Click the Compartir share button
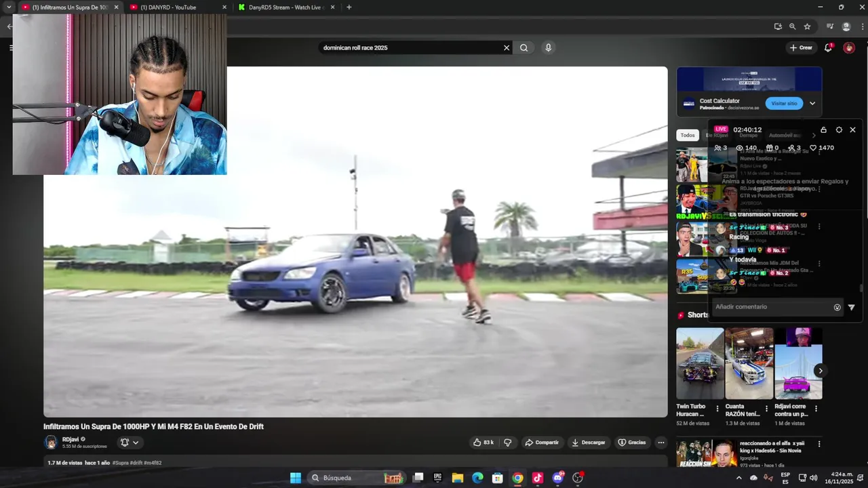 point(542,443)
